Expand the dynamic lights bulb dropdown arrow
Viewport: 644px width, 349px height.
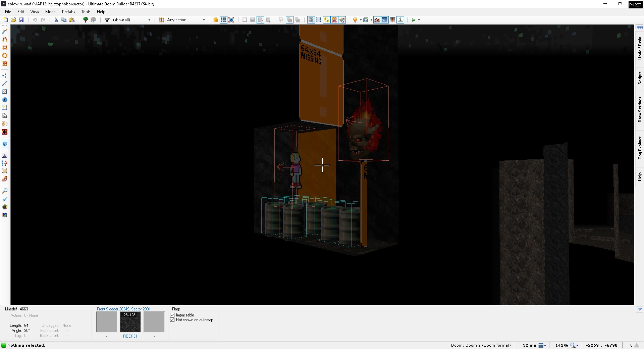click(361, 20)
